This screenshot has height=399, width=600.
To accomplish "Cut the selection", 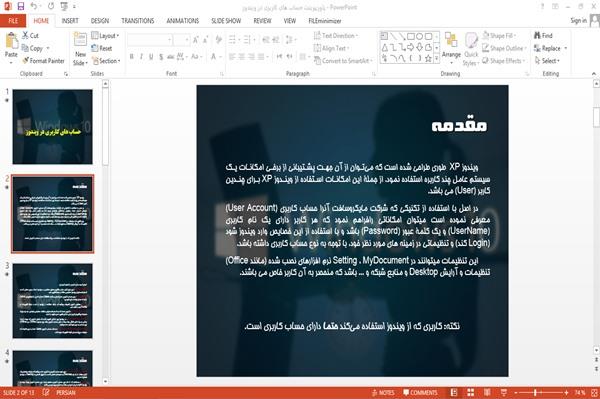I will pyautogui.click(x=30, y=36).
